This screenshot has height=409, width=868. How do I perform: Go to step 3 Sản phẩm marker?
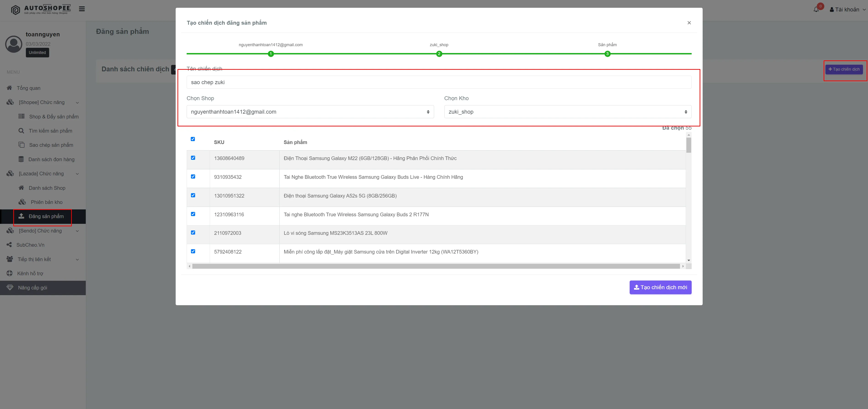(x=607, y=54)
